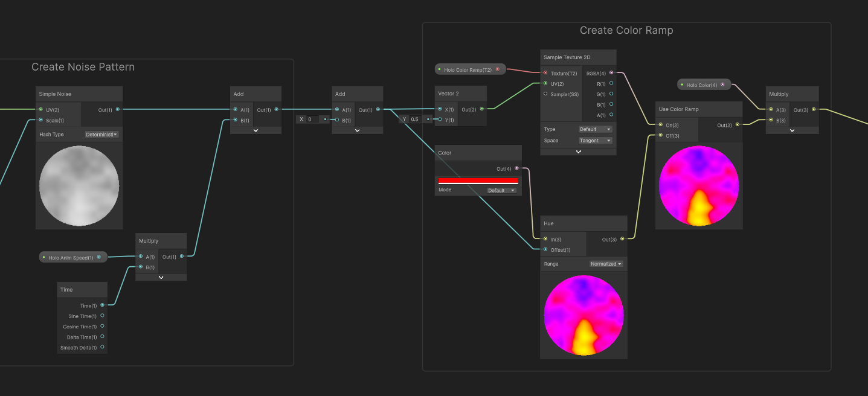The image size is (868, 396).
Task: Click the red gradient bar on the Color node
Action: coord(478,180)
